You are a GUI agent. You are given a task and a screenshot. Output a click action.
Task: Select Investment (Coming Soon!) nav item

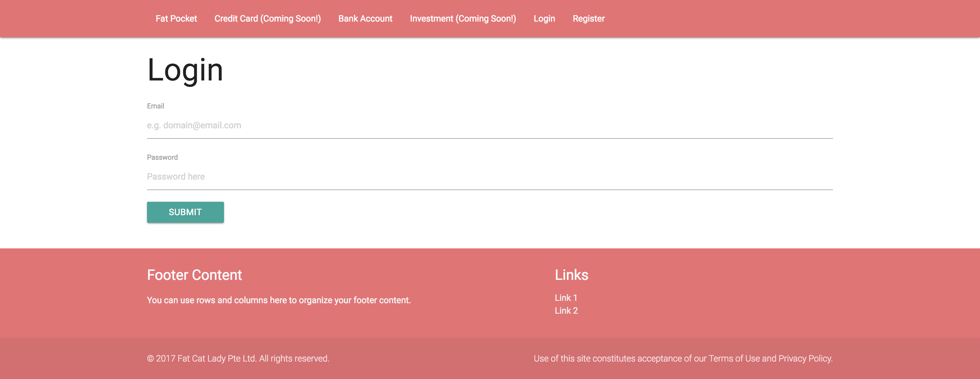[463, 19]
